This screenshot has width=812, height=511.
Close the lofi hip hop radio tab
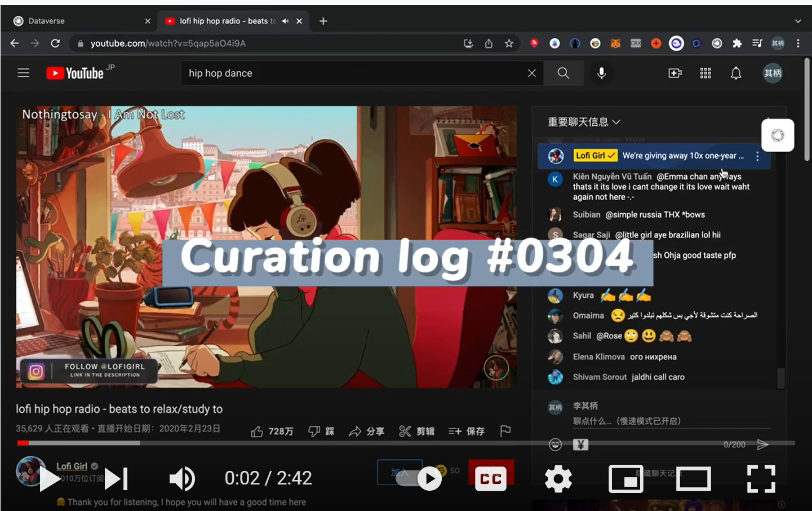[299, 21]
